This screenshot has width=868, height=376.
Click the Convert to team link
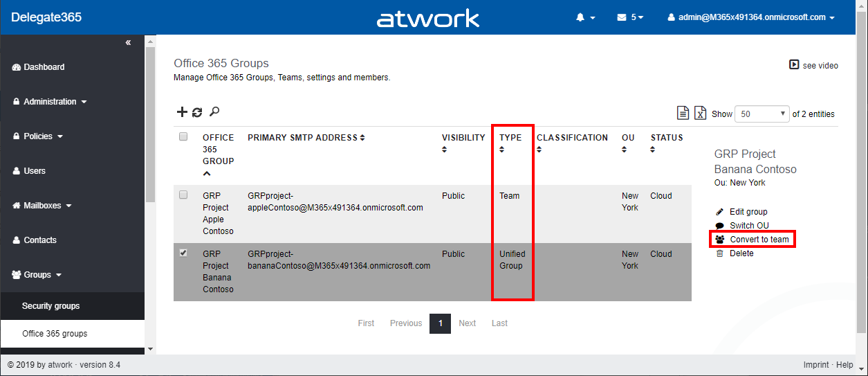759,240
